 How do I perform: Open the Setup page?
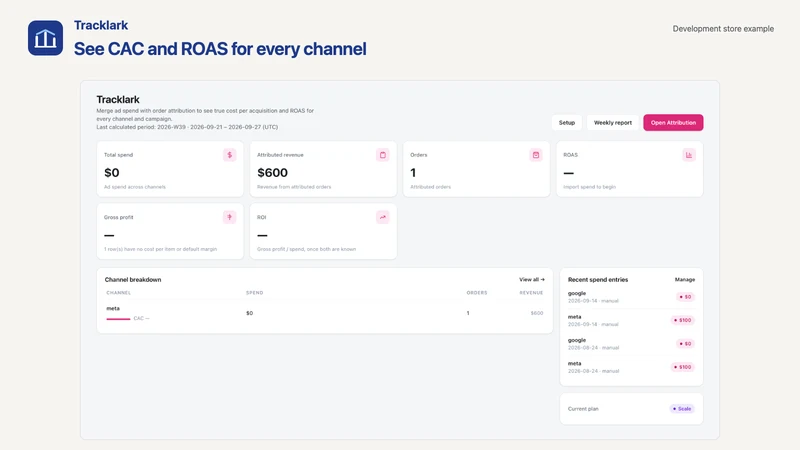click(x=566, y=122)
